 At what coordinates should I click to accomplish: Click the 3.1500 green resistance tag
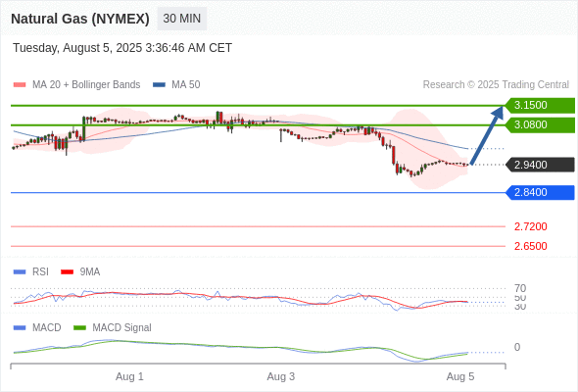pyautogui.click(x=540, y=105)
